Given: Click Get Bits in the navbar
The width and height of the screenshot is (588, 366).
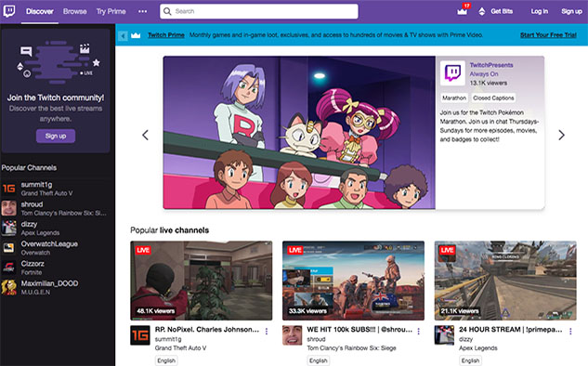Looking at the screenshot, I should (x=502, y=11).
